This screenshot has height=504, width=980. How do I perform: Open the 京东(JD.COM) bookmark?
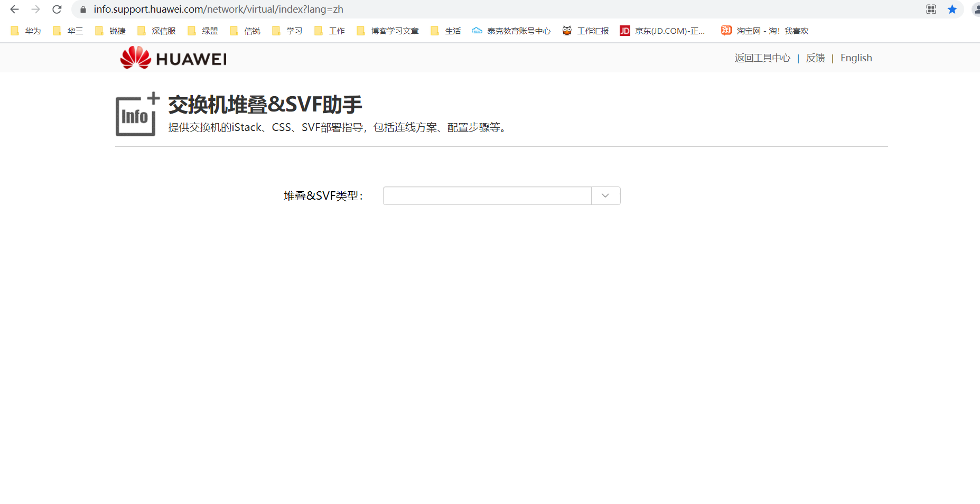coord(662,31)
